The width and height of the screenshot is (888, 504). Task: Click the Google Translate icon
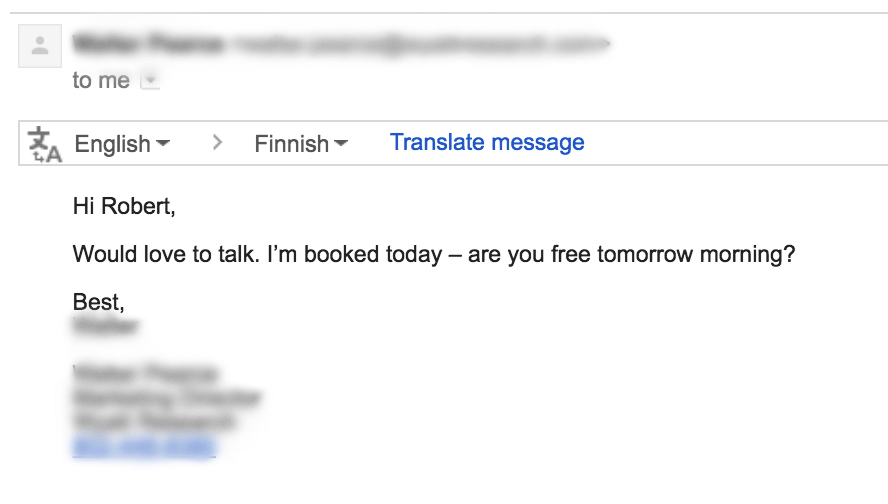pos(45,144)
